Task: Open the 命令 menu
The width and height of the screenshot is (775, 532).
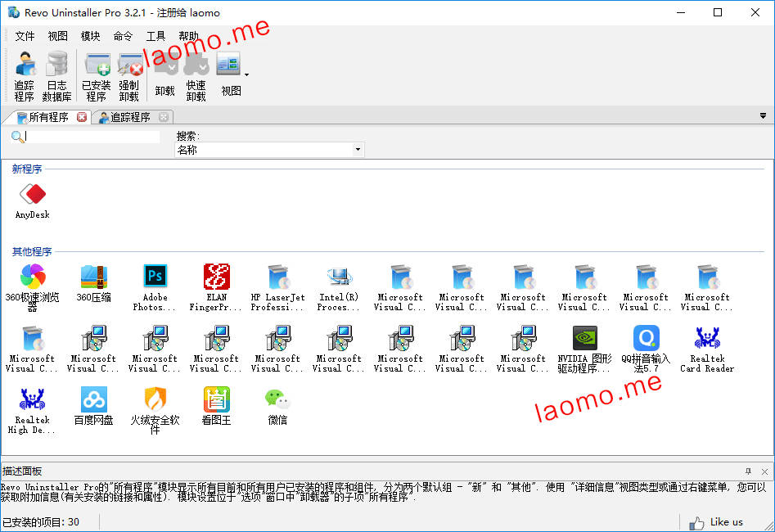Action: pos(123,36)
